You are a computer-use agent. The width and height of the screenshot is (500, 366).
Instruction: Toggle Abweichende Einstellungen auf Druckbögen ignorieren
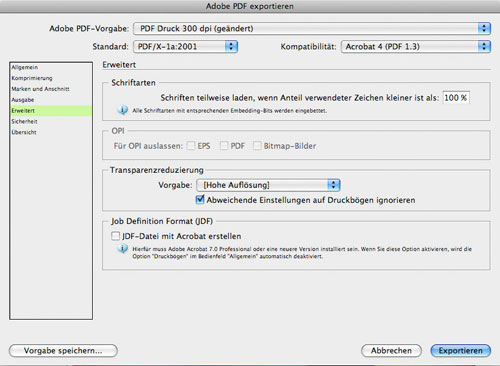point(200,200)
